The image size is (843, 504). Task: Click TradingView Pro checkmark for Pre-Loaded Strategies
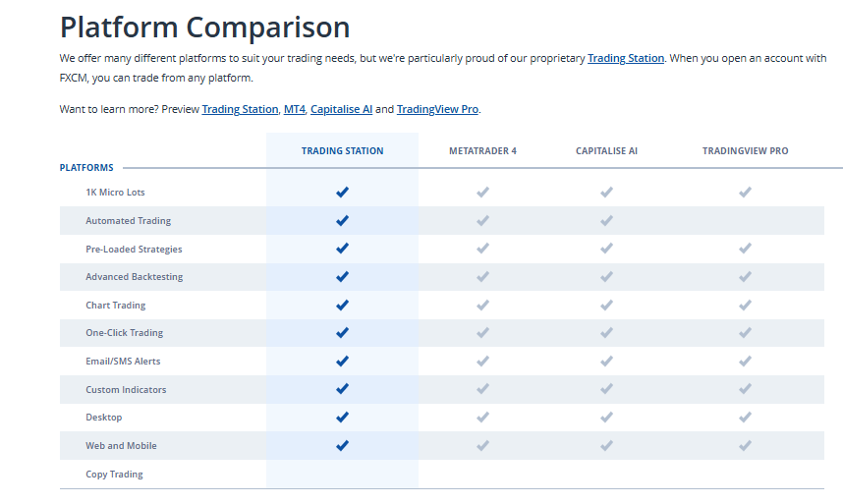point(745,249)
